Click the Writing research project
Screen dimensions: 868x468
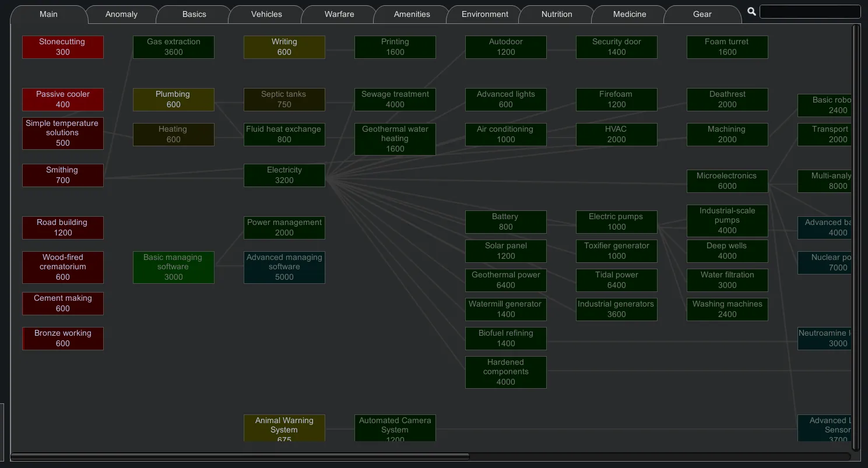tap(284, 47)
